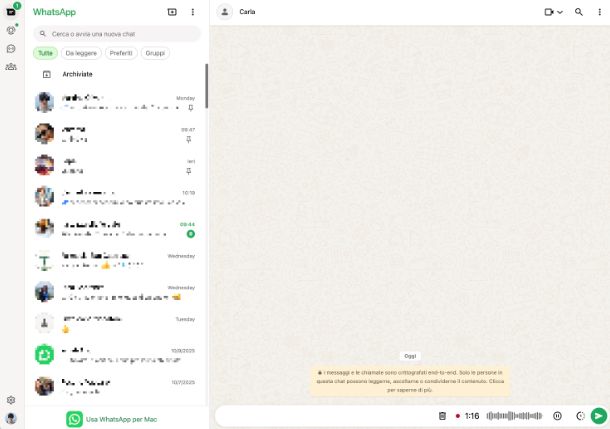Image resolution: width=610 pixels, height=429 pixels.
Task: Open the Channels icon in sidebar
Action: point(11,49)
